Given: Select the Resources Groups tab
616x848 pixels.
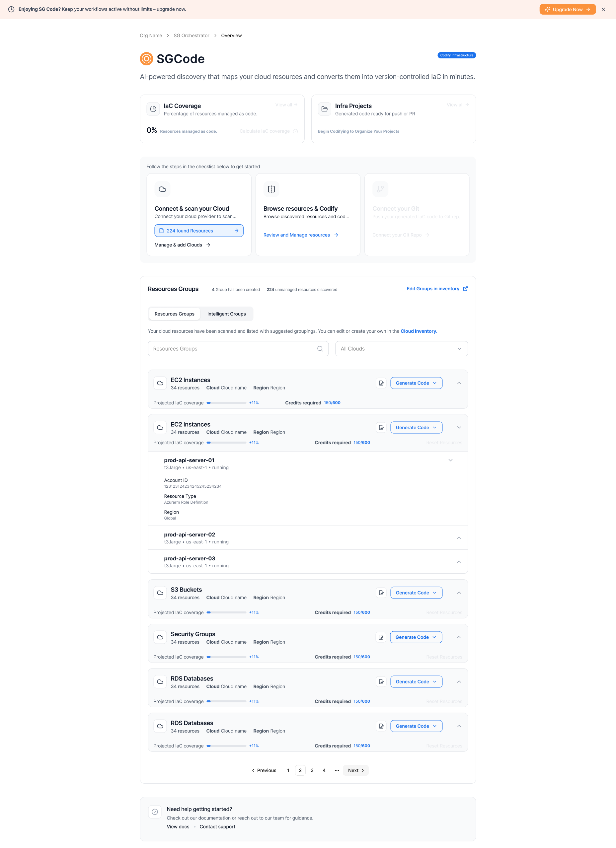Looking at the screenshot, I should [174, 314].
